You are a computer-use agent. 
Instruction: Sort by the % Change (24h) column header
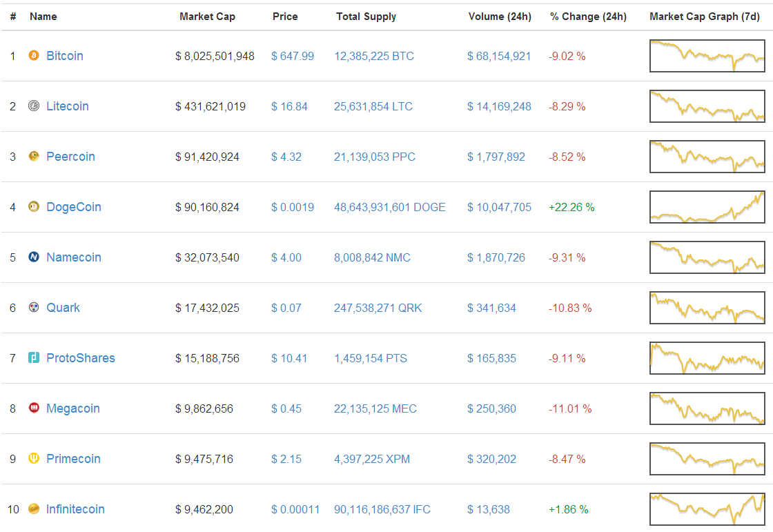click(x=589, y=17)
